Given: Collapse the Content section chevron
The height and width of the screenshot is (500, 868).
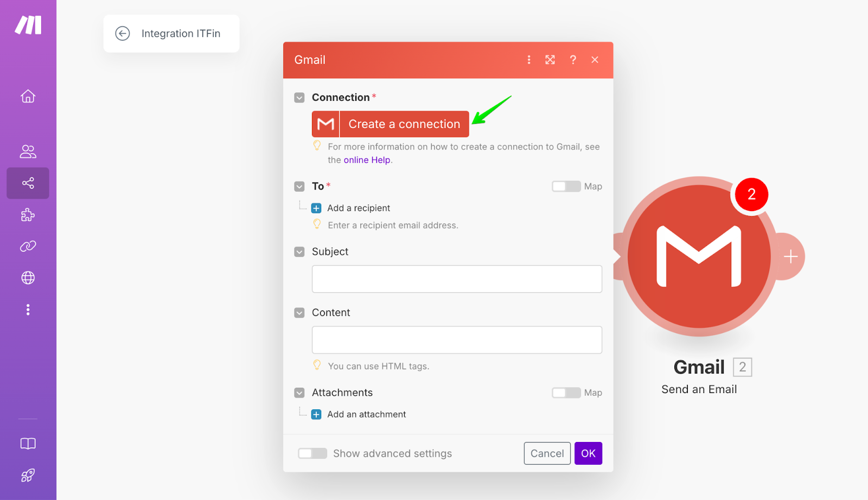Looking at the screenshot, I should (299, 313).
